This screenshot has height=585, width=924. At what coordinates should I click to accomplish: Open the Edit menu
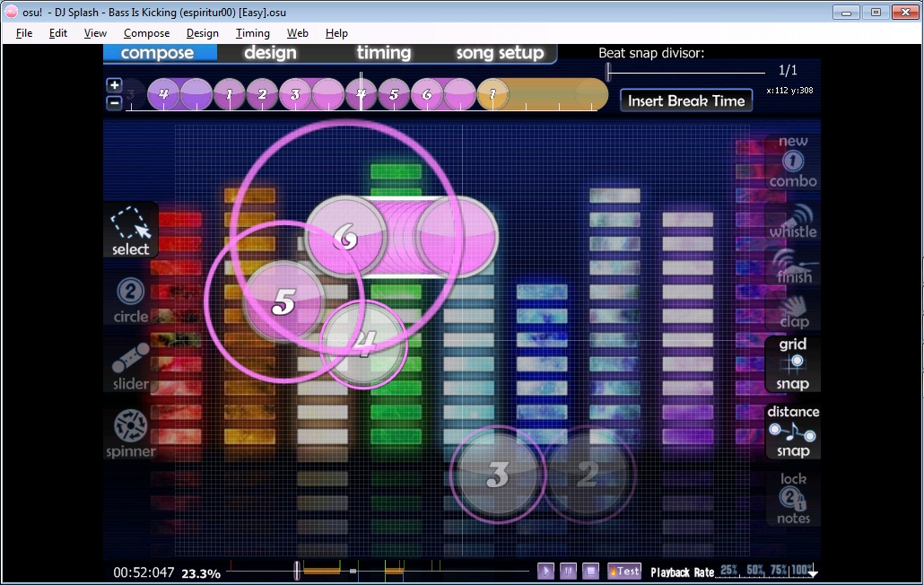[57, 33]
